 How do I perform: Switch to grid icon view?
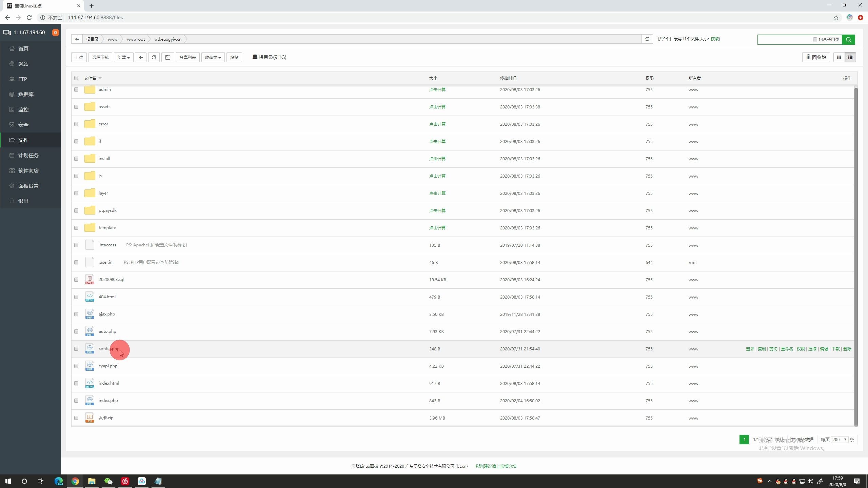tap(839, 57)
